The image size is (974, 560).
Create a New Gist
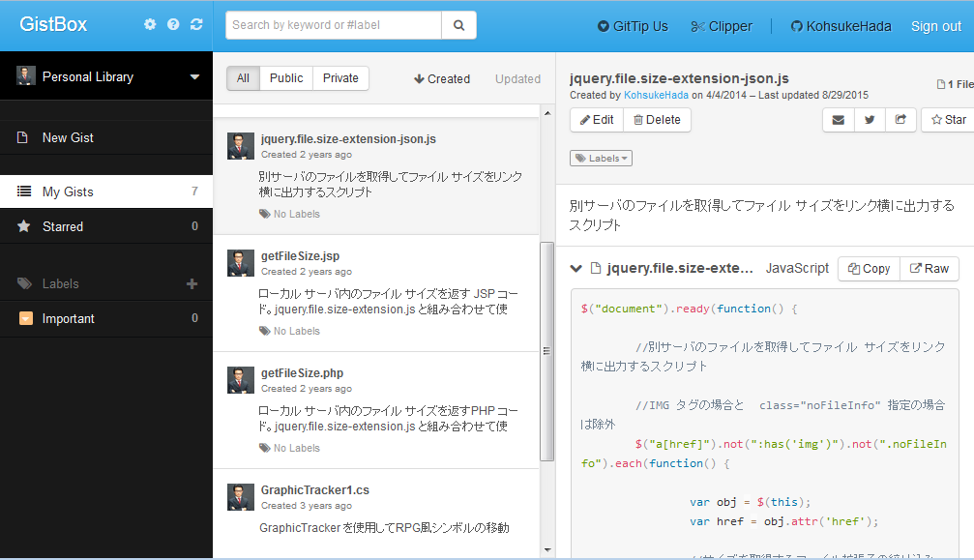point(106,137)
